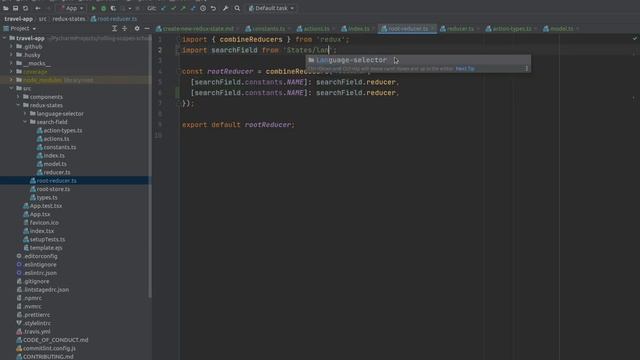Viewport: 640px width, 360px height.
Task: Open CODE_OF_CONDUCT.md in the project tree
Action: tap(55, 340)
